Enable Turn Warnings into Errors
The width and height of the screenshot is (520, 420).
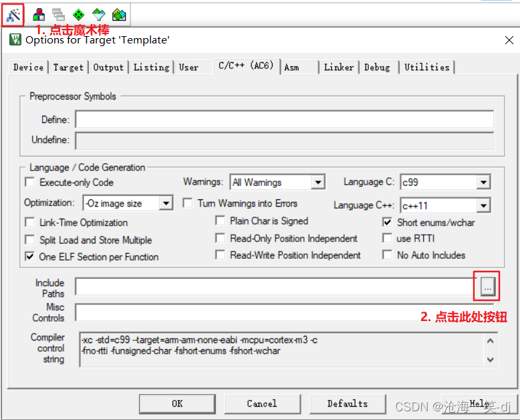188,203
